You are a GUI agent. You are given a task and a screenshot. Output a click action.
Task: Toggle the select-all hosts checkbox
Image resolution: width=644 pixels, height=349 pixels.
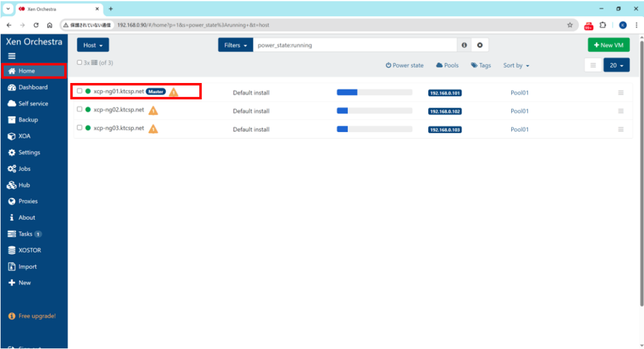point(79,63)
